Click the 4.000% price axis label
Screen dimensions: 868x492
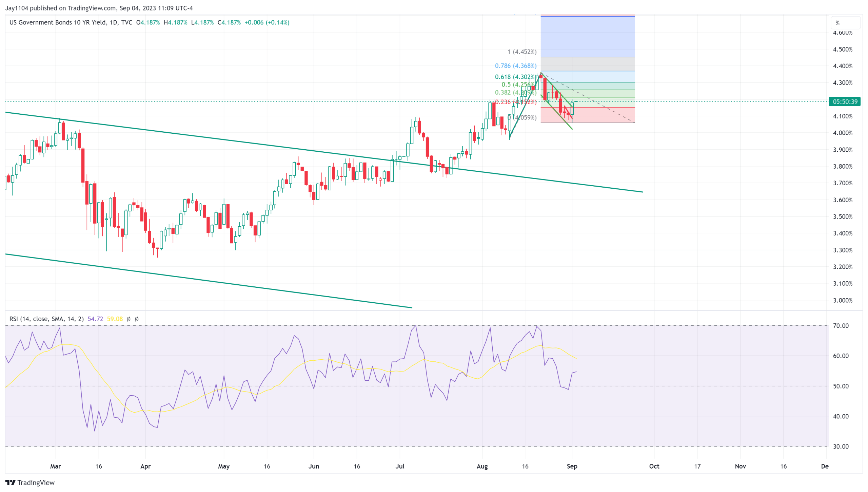tap(842, 133)
